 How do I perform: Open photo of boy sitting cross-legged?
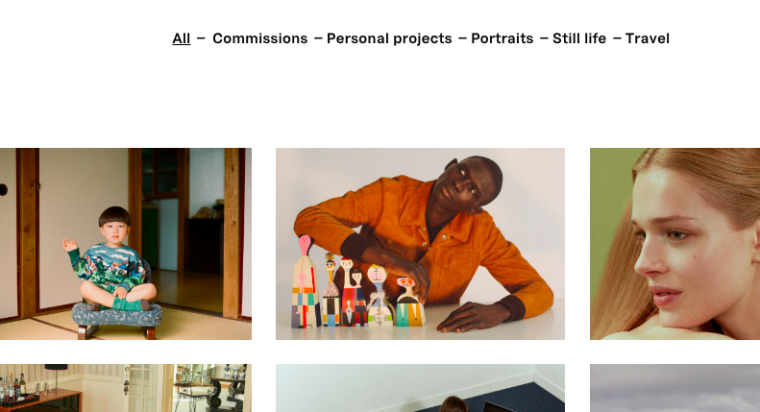click(126, 244)
